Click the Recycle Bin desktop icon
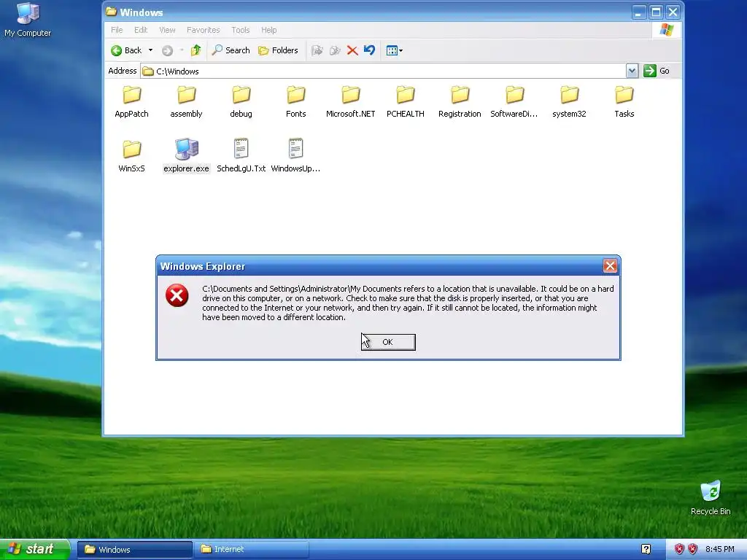The height and width of the screenshot is (560, 747). [x=711, y=498]
